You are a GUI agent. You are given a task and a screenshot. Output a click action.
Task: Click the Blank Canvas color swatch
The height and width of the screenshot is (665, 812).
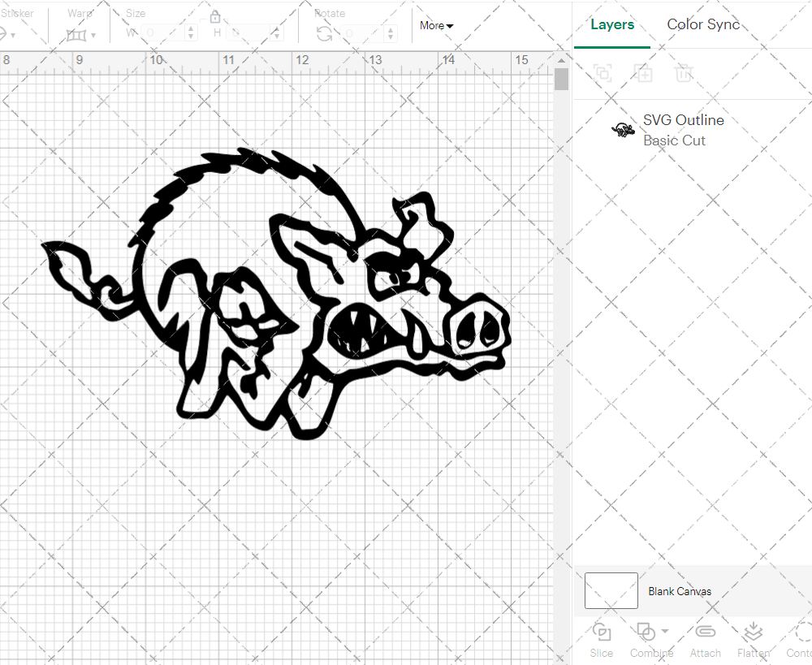pos(611,591)
